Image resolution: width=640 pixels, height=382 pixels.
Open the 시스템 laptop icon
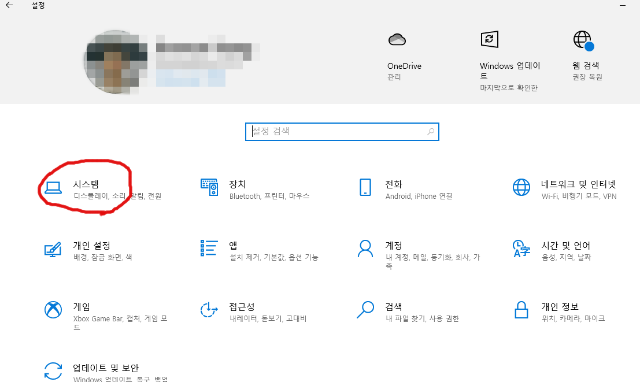coord(53,188)
